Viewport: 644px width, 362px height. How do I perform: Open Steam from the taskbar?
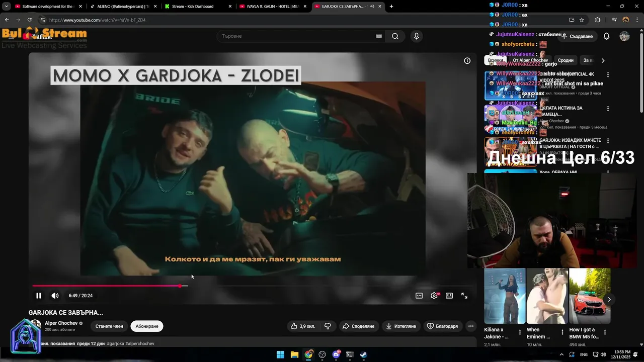tap(363, 354)
